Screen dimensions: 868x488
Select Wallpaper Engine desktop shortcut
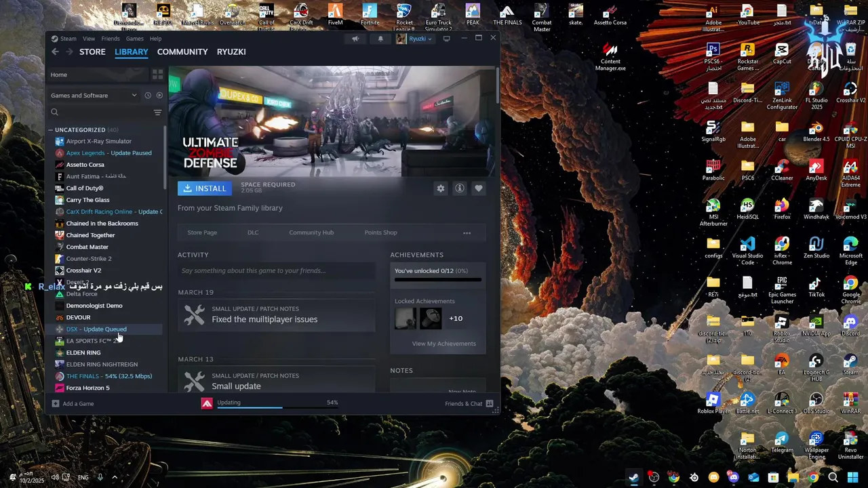pos(816,446)
